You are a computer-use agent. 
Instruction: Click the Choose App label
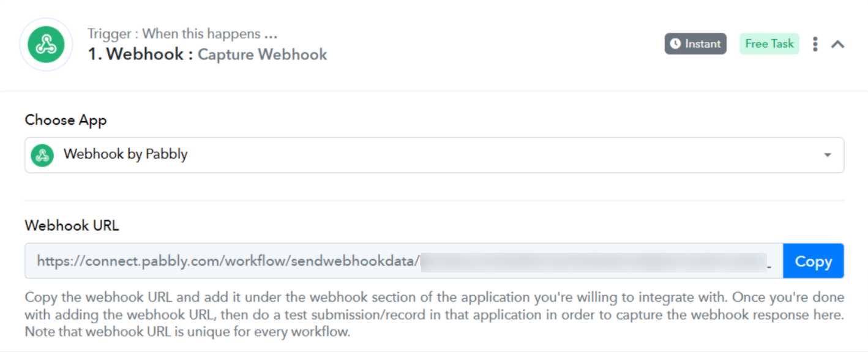65,121
